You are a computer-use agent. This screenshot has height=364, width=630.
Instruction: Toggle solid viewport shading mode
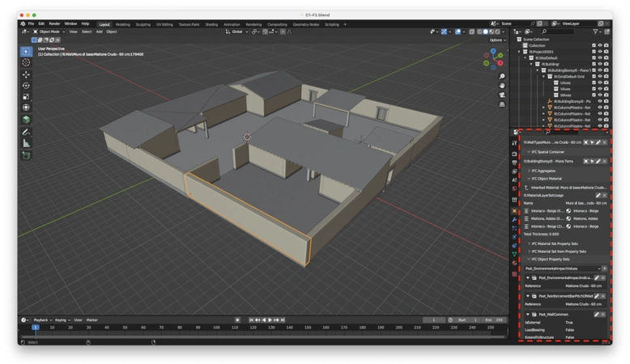(485, 32)
